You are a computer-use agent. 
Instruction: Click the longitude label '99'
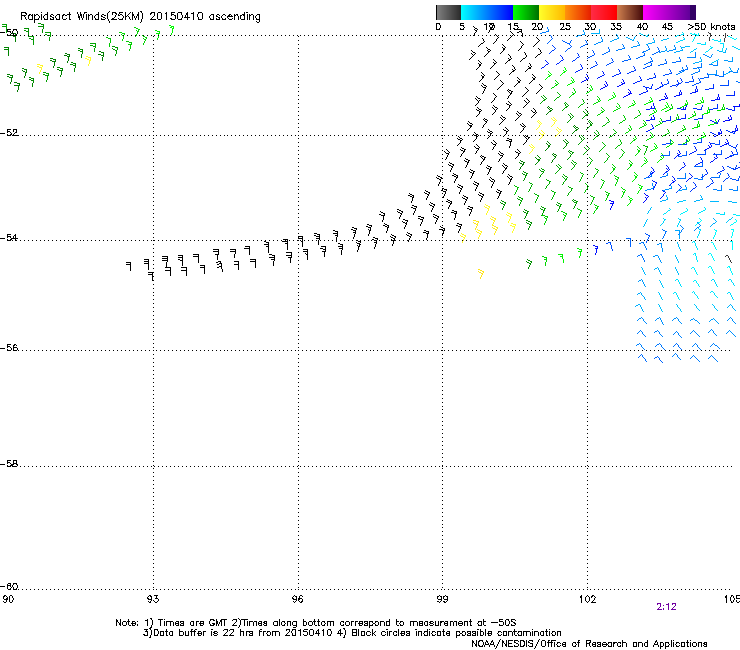(442, 599)
